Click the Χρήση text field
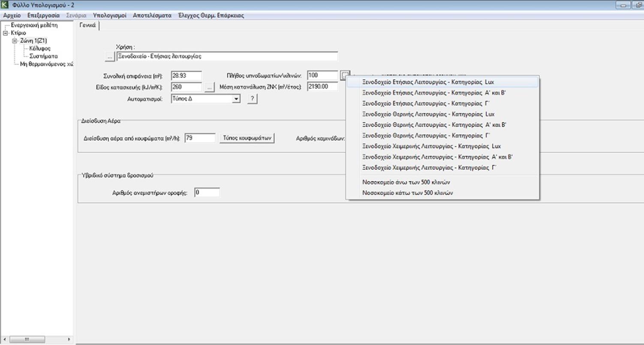This screenshot has width=644, height=345. tap(227, 56)
